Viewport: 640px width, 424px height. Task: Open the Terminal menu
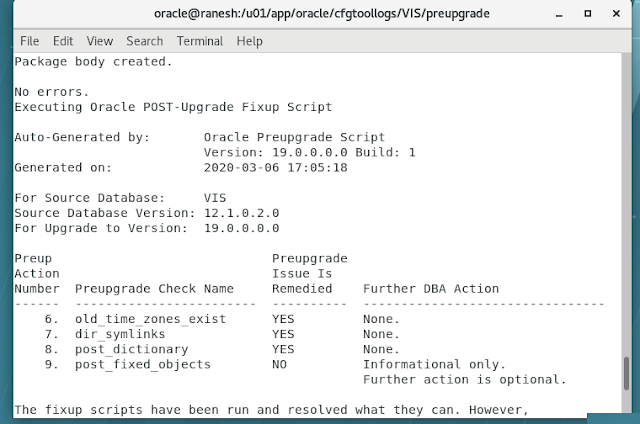(200, 41)
